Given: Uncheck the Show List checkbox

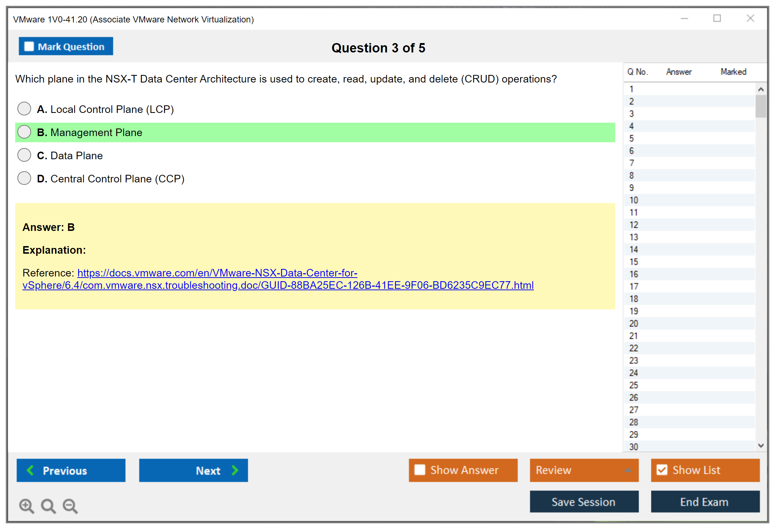Looking at the screenshot, I should coord(662,470).
